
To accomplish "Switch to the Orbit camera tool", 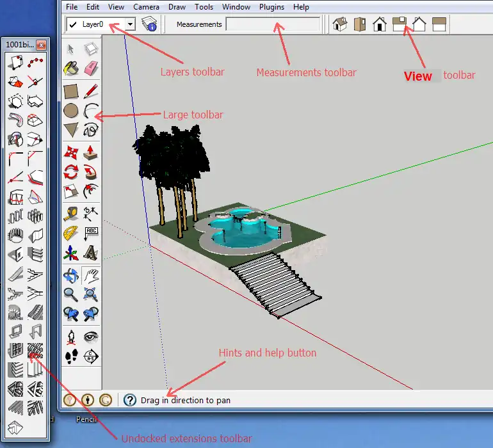I will click(x=71, y=276).
